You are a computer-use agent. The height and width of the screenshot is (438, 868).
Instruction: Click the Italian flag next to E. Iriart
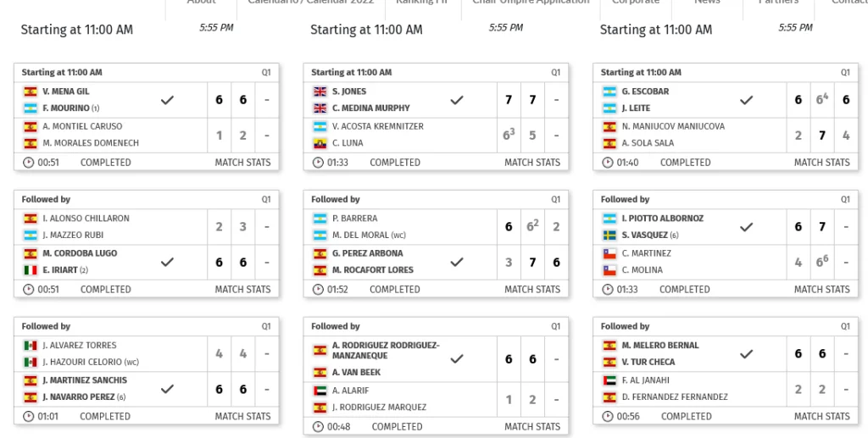click(x=31, y=270)
